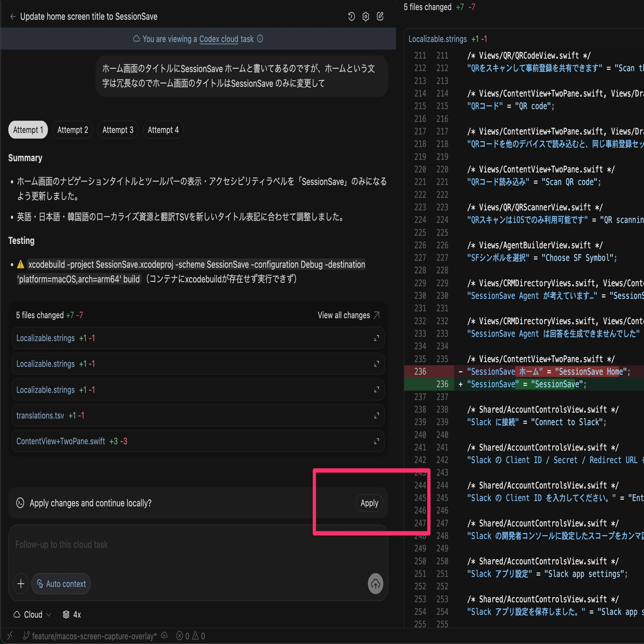Open View all changes link
The image size is (644, 644).
(x=344, y=315)
